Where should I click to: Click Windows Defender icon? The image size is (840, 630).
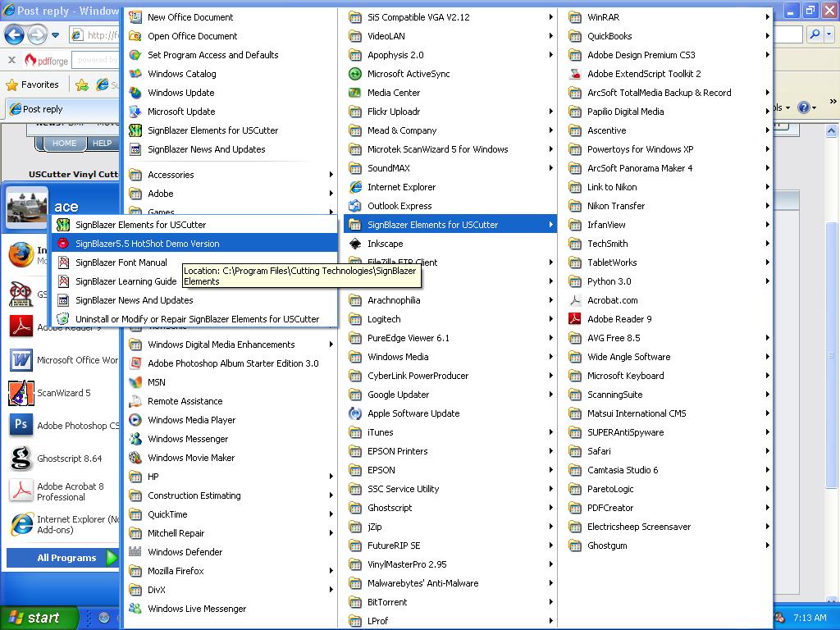pos(135,552)
